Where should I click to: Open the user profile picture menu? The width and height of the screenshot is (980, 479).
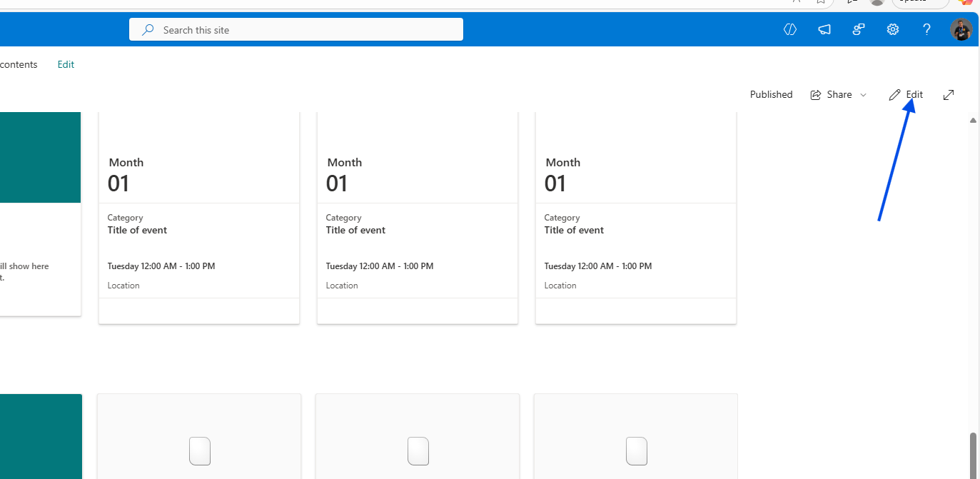[x=961, y=29]
